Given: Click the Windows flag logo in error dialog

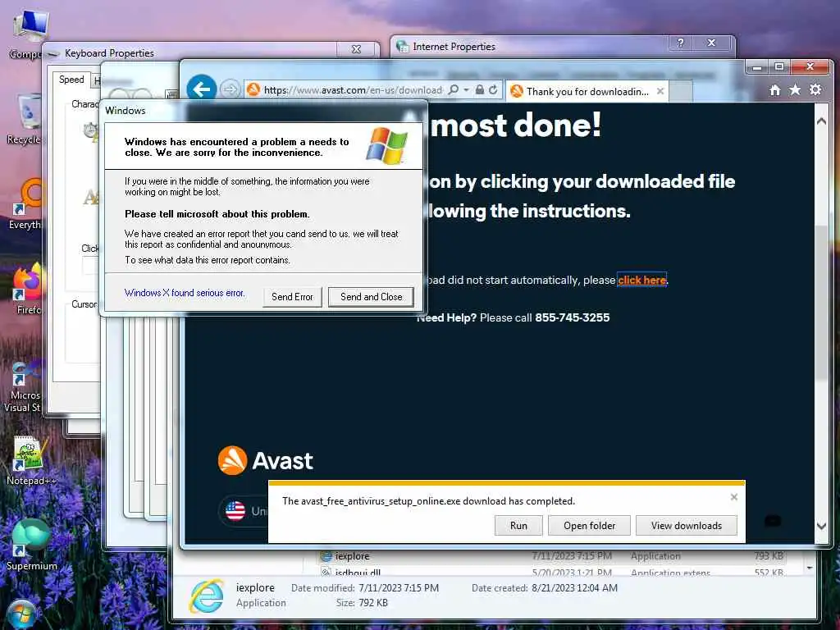Looking at the screenshot, I should pyautogui.click(x=387, y=146).
